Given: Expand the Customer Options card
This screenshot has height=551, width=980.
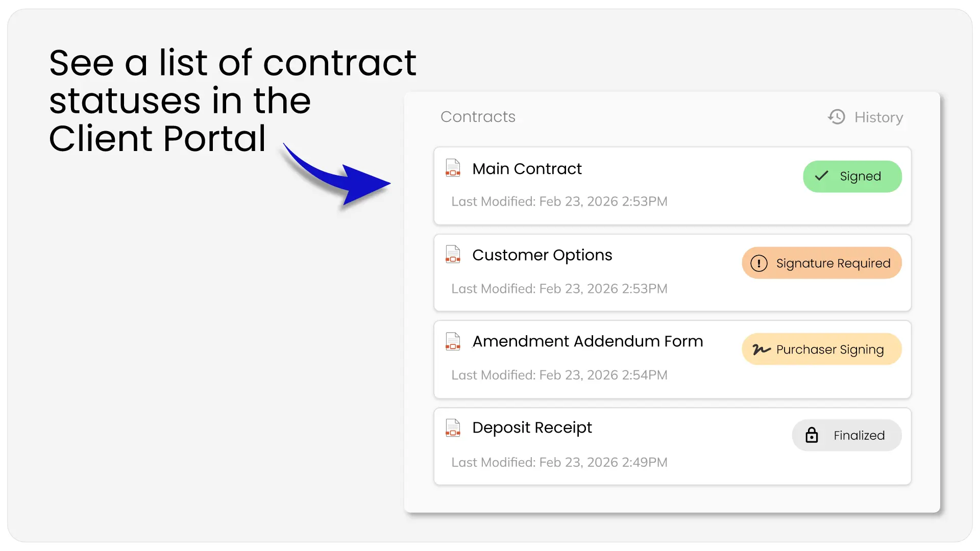Looking at the screenshot, I should (672, 272).
